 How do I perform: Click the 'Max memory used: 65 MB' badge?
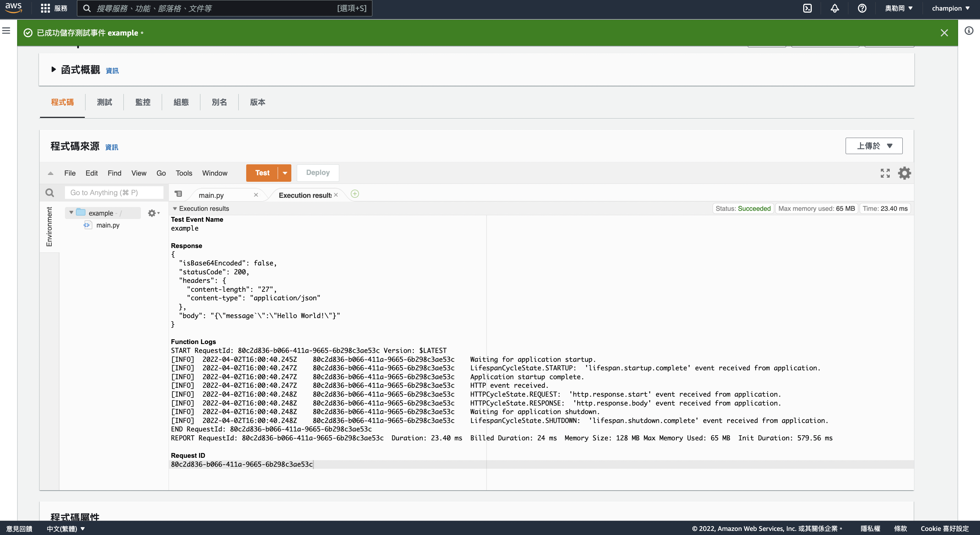817,209
